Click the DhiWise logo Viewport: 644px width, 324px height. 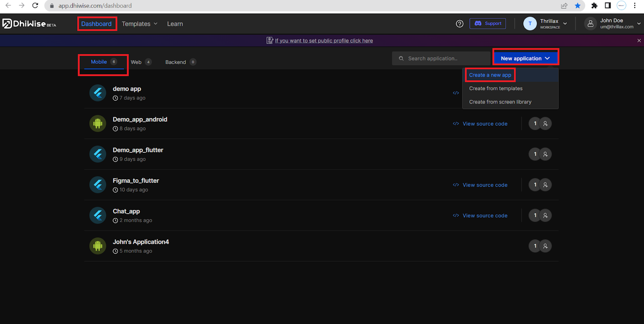(x=29, y=24)
